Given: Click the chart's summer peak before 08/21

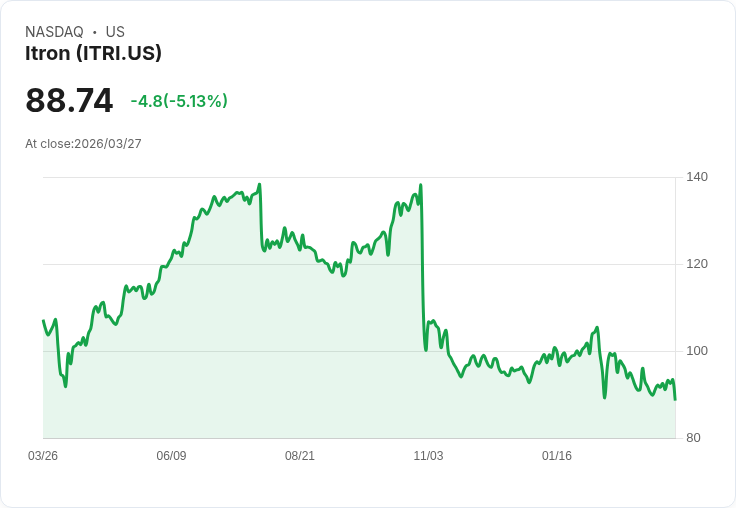Looking at the screenshot, I should [259, 185].
